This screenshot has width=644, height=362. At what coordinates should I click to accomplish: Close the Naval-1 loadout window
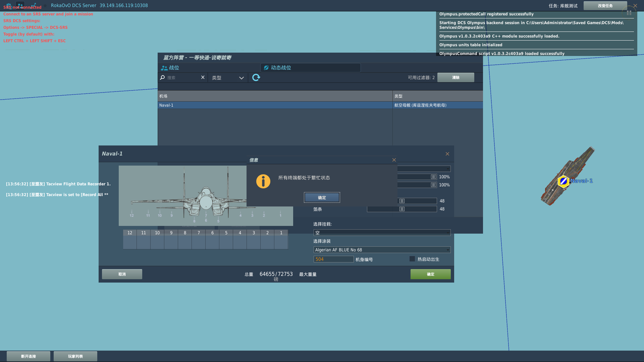[x=447, y=154]
